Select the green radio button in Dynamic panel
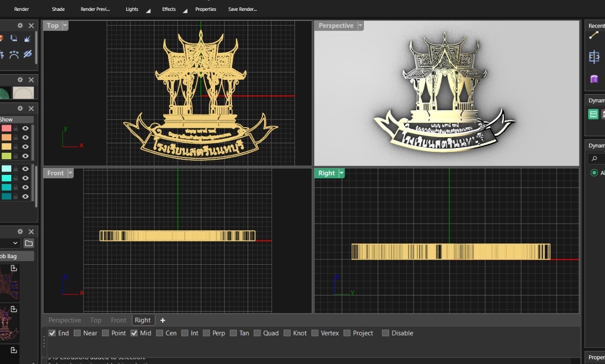 pyautogui.click(x=594, y=173)
